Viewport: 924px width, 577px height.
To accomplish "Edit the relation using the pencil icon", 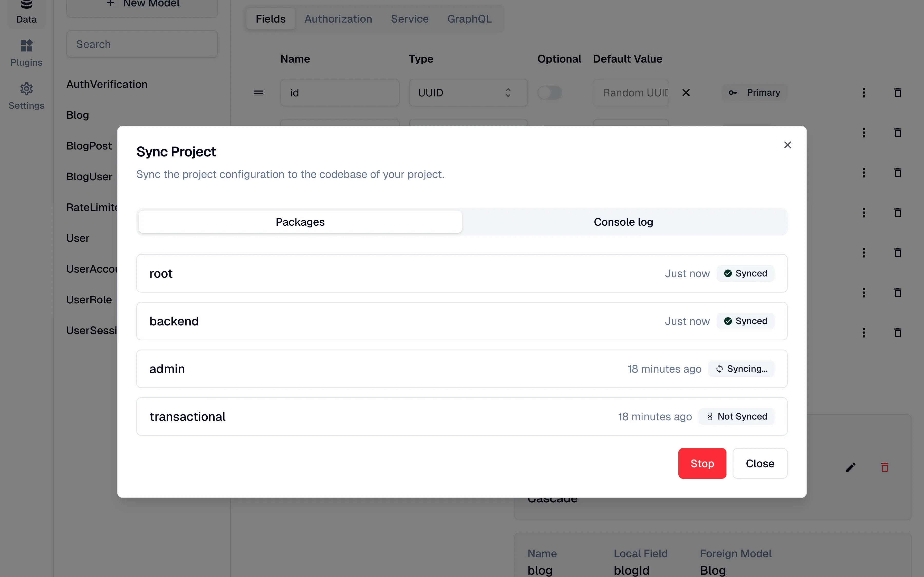I will click(x=851, y=467).
